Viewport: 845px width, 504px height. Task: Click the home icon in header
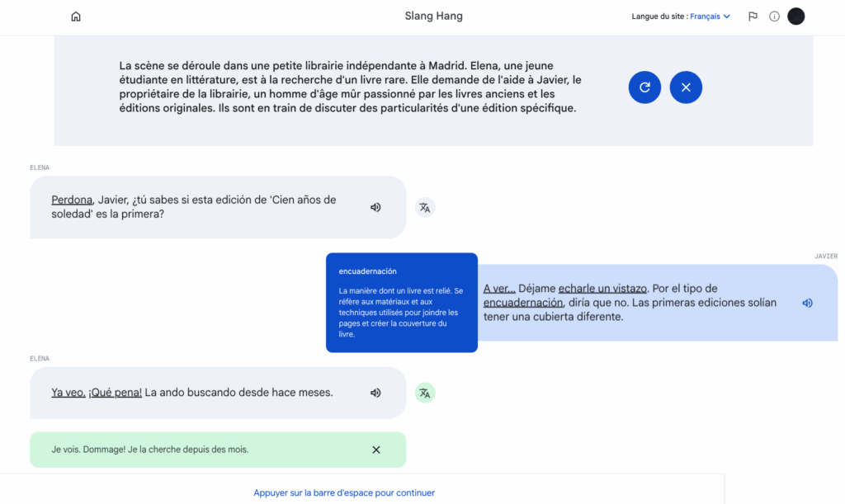(76, 16)
